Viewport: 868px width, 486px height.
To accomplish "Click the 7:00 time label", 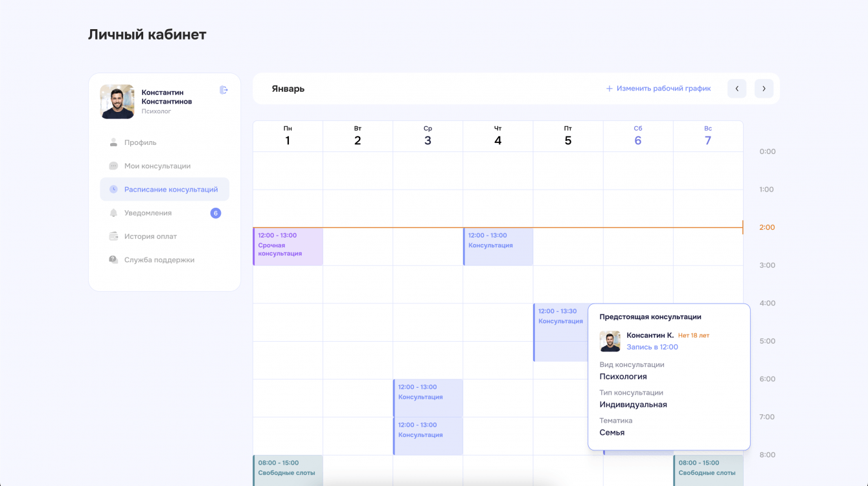I will tap(767, 417).
